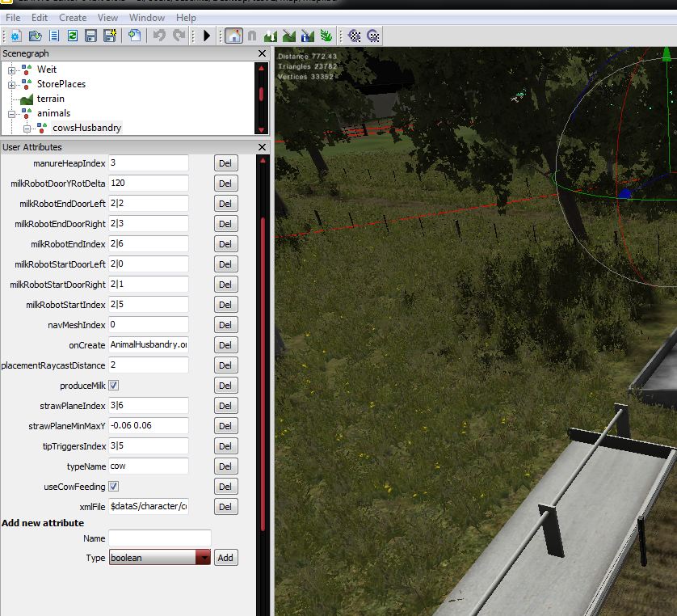
Task: Toggle the useCowFeeding checkbox
Action: point(114,487)
